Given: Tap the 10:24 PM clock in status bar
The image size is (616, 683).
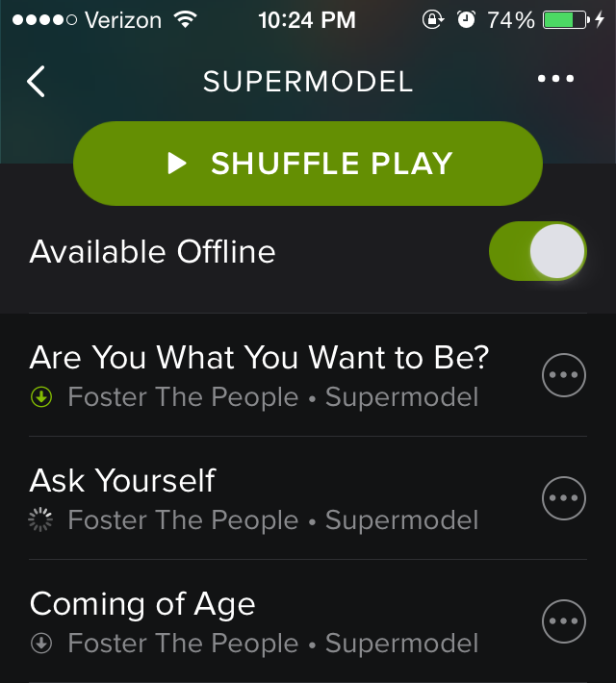Looking at the screenshot, I should tap(307, 19).
